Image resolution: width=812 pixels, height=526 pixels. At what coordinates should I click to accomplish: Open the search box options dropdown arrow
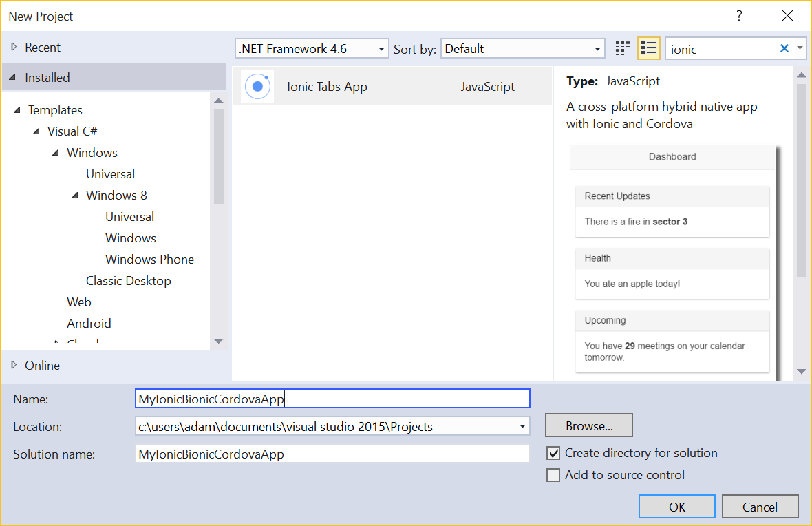[x=800, y=48]
